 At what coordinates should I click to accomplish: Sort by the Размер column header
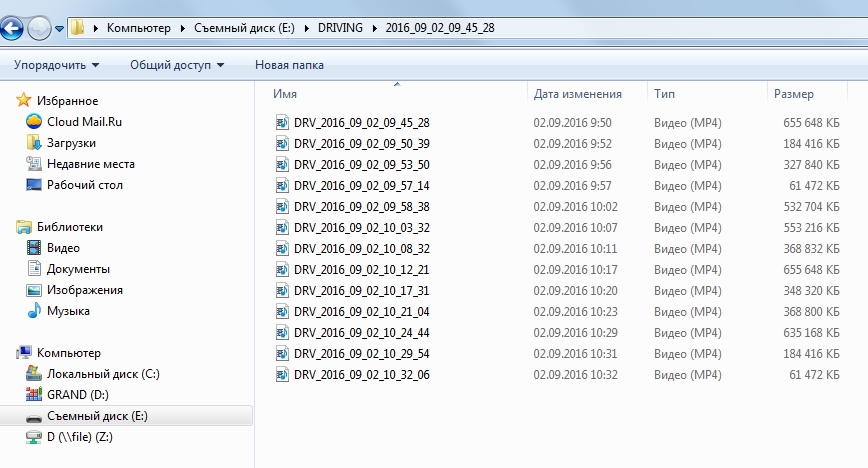(x=793, y=94)
